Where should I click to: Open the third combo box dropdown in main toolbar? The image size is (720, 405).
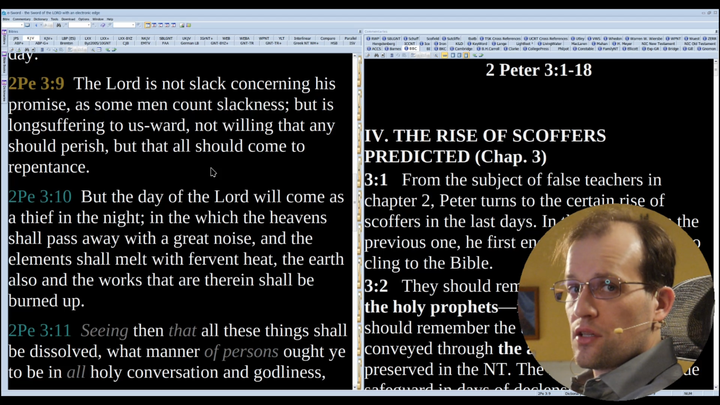click(x=133, y=25)
